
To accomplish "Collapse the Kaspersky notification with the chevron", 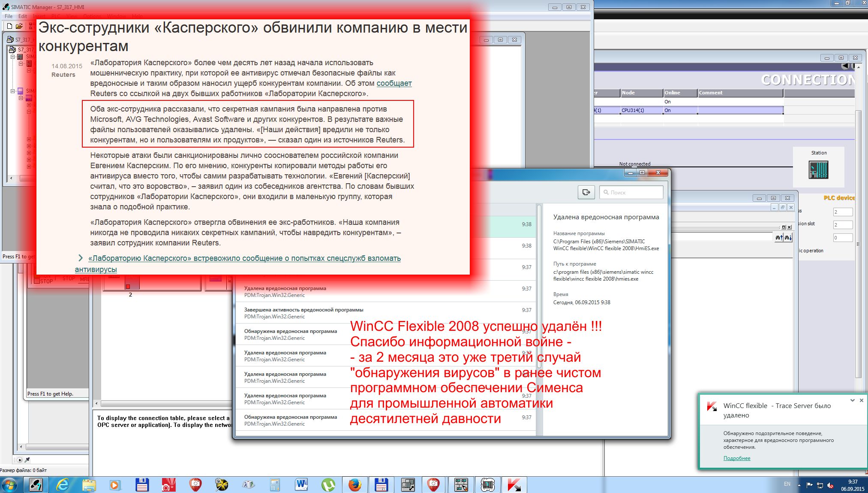I will tap(853, 400).
